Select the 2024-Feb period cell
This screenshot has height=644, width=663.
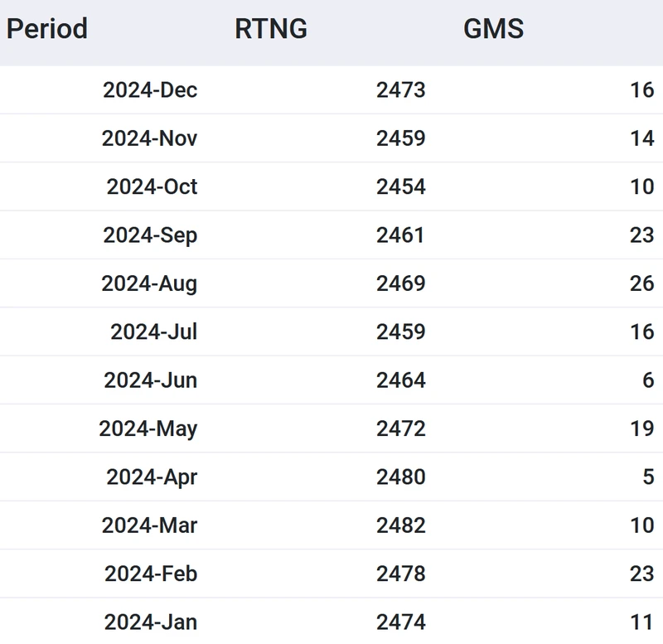(151, 574)
